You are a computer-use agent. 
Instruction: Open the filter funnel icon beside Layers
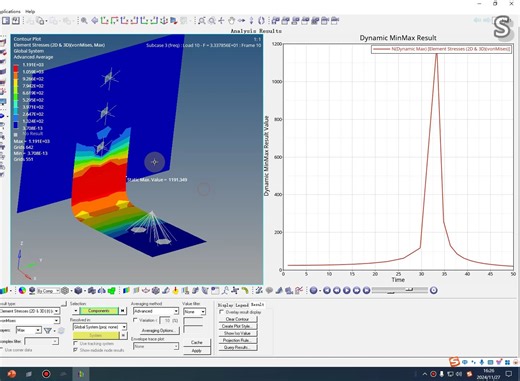click(48, 330)
